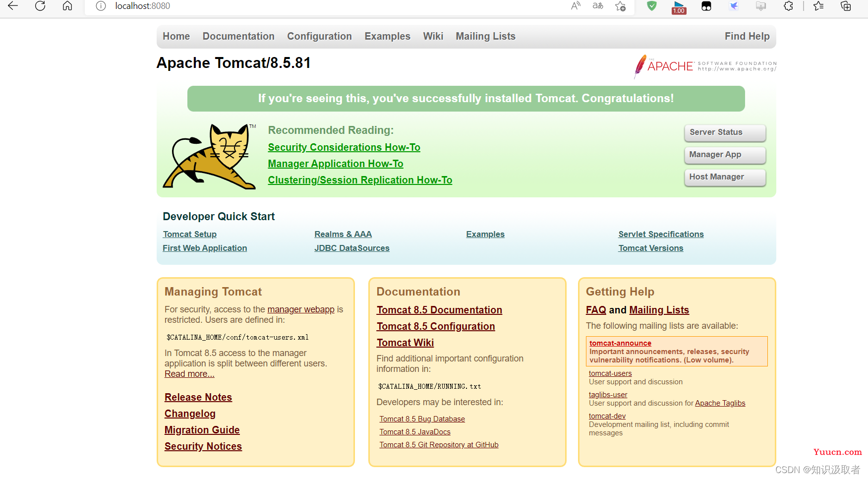Open the 1.00 video speed extension
Screen dimensions: 868x479
pos(679,7)
